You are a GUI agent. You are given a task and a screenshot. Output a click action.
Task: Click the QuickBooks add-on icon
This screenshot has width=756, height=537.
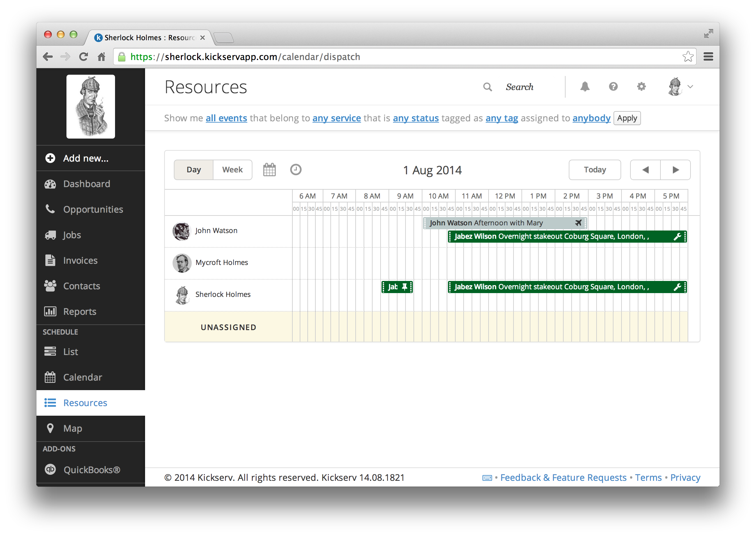click(50, 470)
